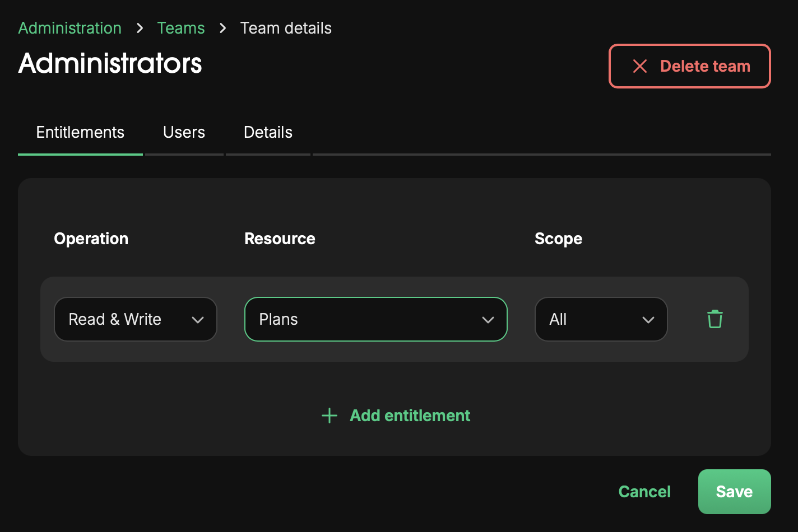Open the Details tab

[x=268, y=132]
